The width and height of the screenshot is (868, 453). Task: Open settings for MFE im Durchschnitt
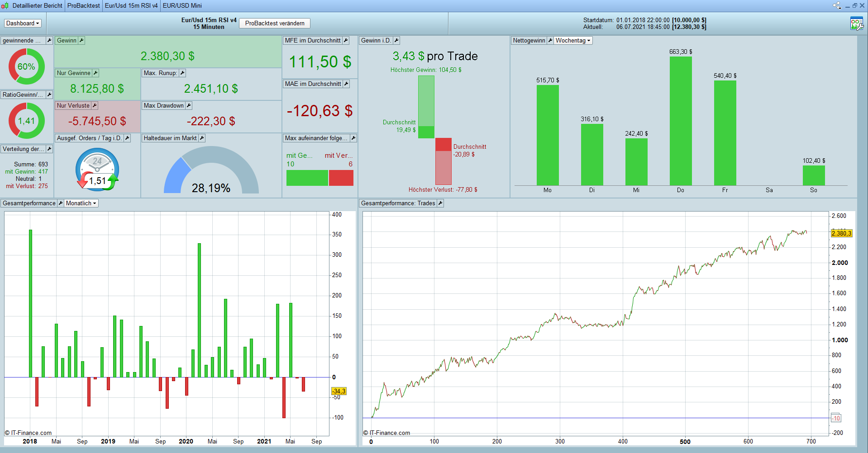click(x=346, y=40)
